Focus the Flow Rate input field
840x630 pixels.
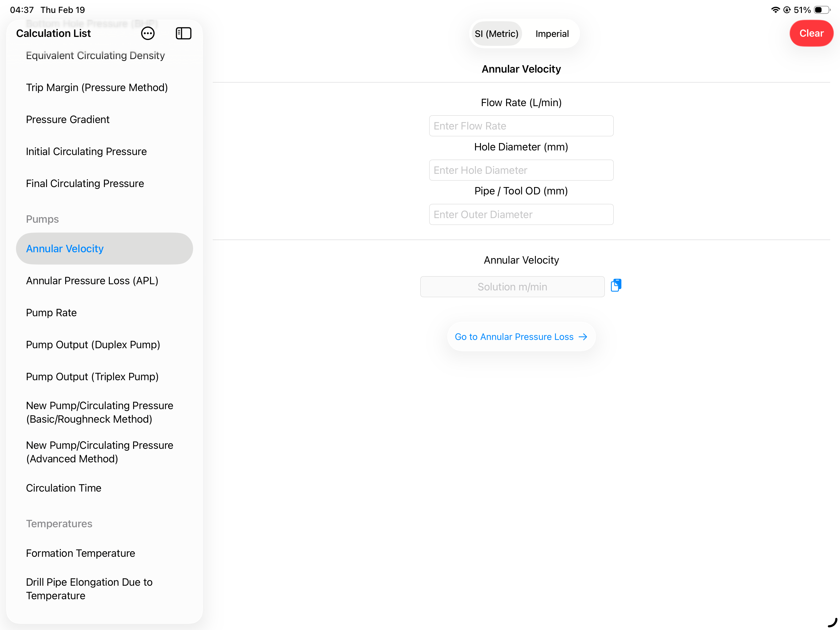pos(521,126)
